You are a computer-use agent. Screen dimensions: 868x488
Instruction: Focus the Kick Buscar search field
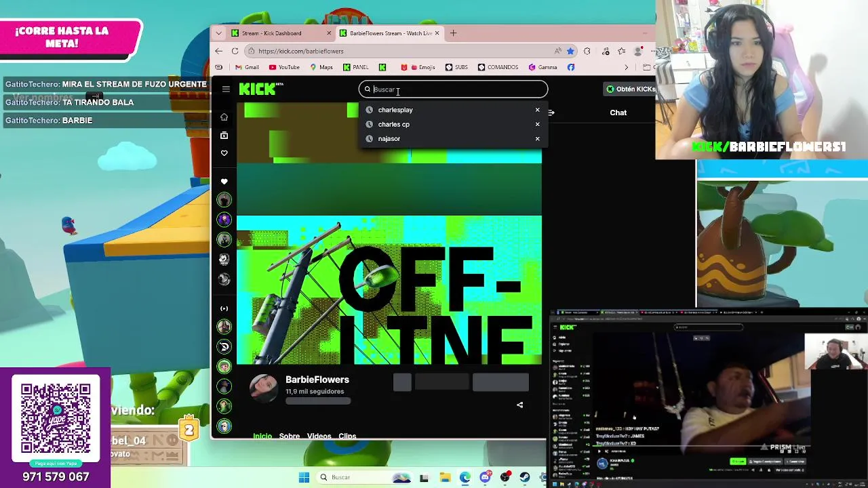pos(453,89)
